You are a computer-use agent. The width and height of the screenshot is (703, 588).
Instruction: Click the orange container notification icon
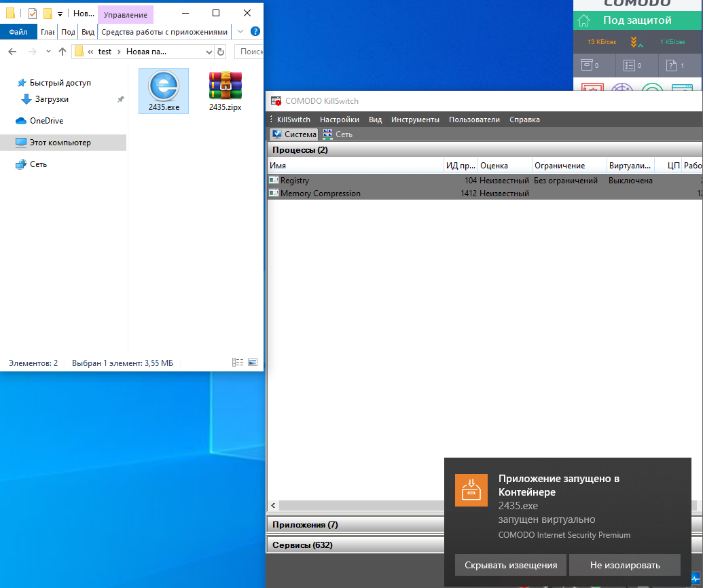[x=471, y=490]
